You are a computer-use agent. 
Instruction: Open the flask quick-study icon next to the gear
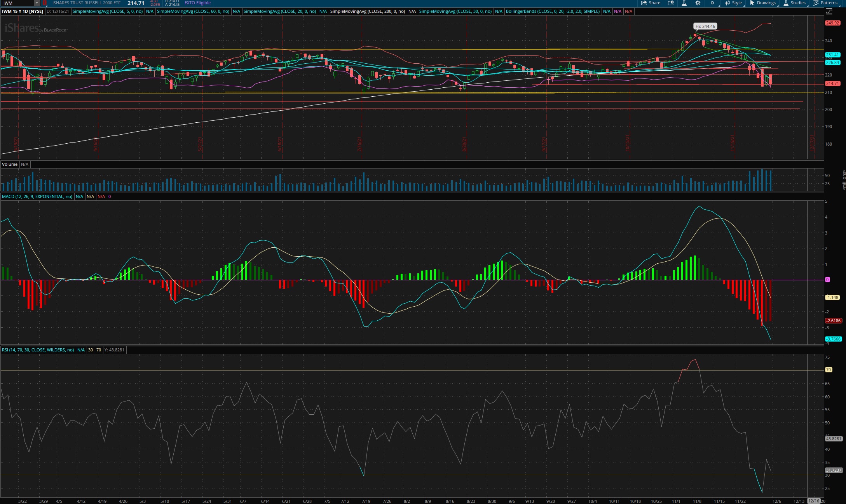[684, 3]
